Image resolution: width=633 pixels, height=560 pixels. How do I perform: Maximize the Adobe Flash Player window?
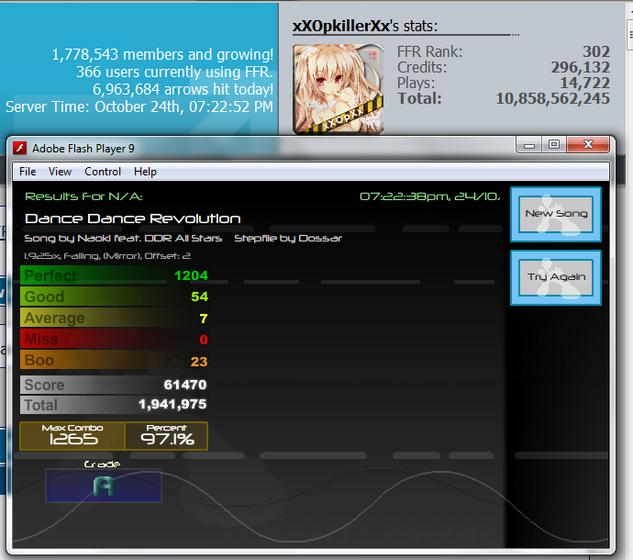point(554,145)
